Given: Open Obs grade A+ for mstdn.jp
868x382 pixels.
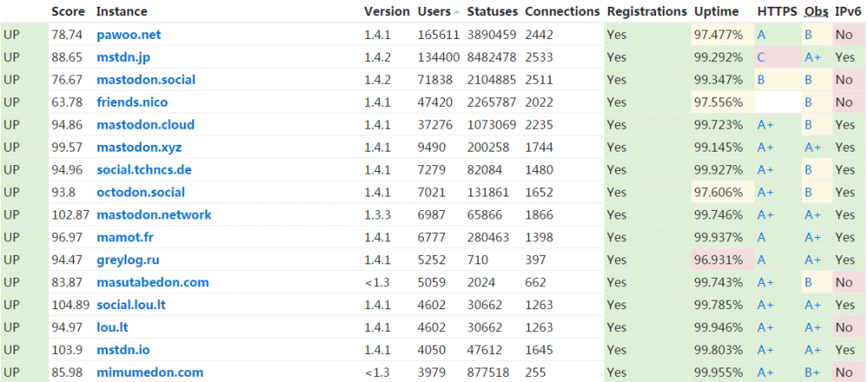Looking at the screenshot, I should click(x=813, y=58).
